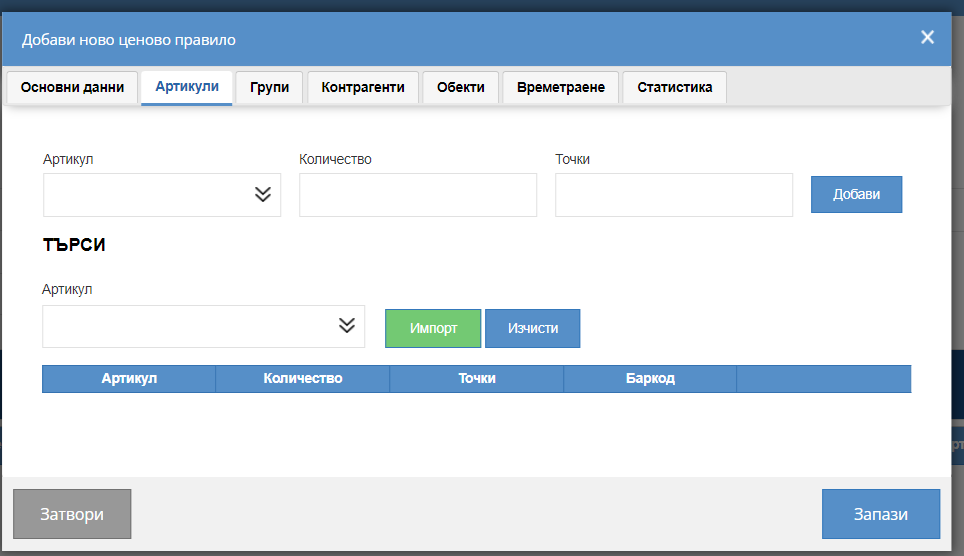Go to the Контрагенти tab
Viewport: 964px width, 556px height.
(x=363, y=87)
